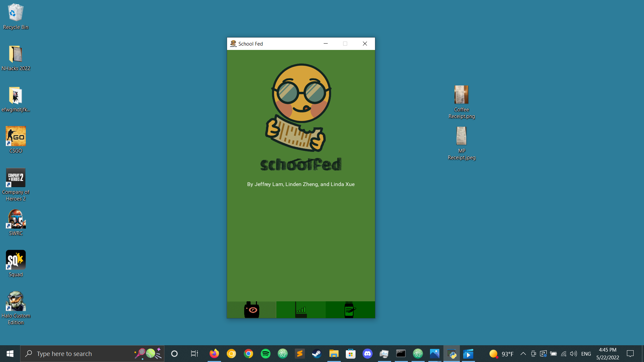This screenshot has height=362, width=644.
Task: Click the SchoolFed mascot logo
Action: click(x=301, y=107)
